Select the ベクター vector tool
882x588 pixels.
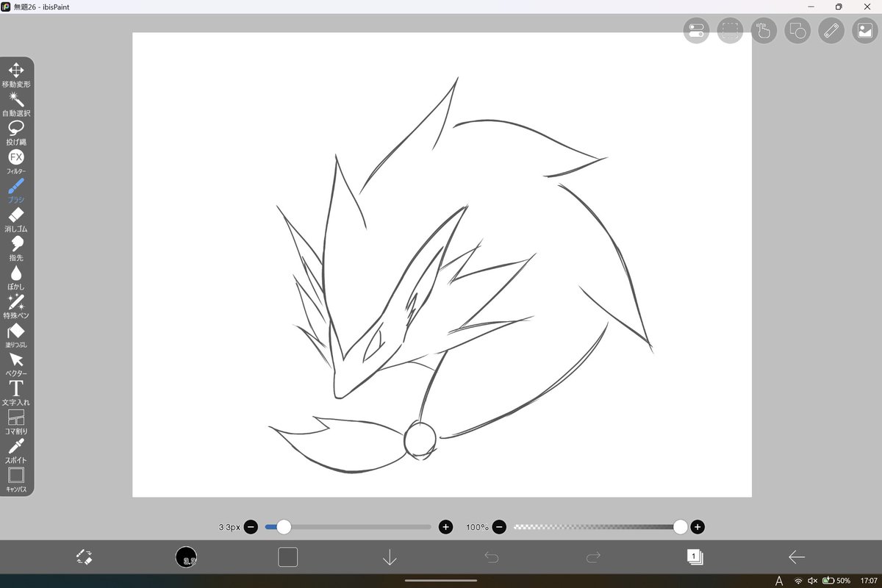click(x=16, y=364)
